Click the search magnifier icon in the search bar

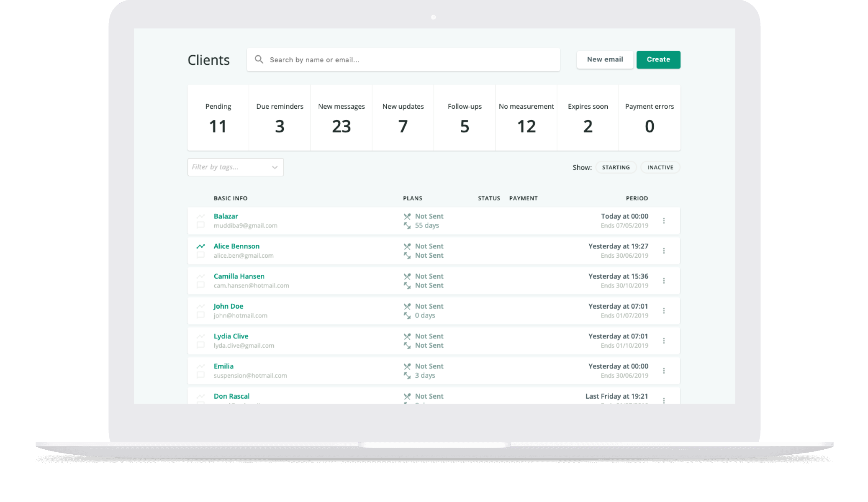click(x=259, y=59)
